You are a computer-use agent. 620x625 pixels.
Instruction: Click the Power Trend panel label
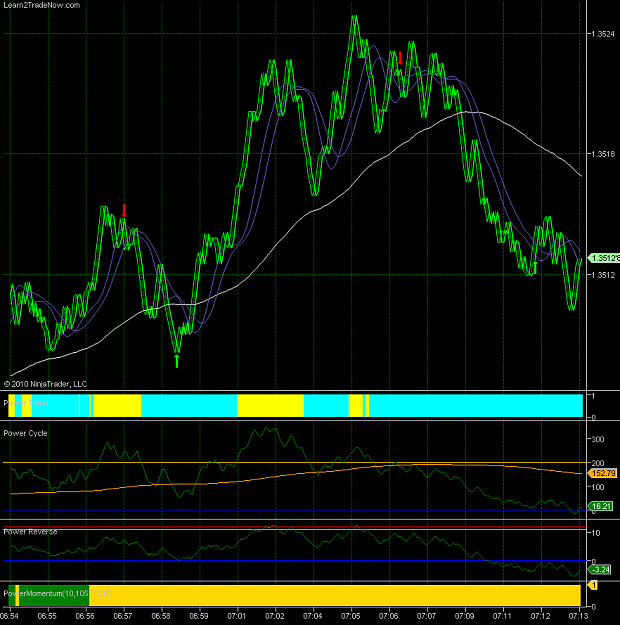tap(26, 403)
